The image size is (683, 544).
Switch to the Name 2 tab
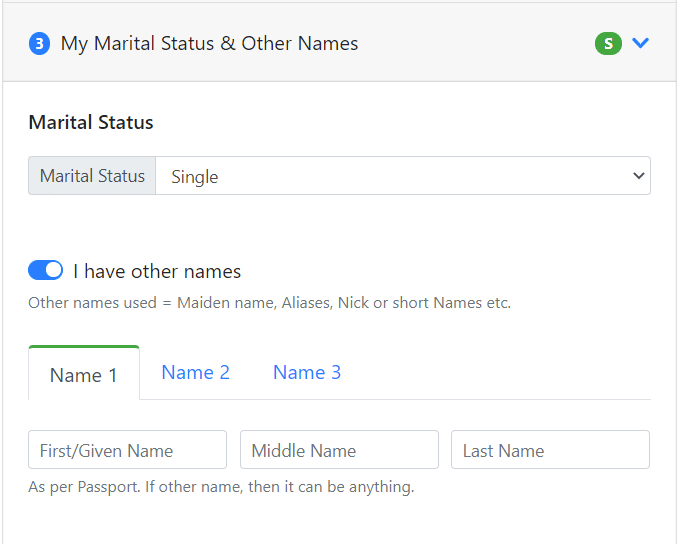pos(195,372)
